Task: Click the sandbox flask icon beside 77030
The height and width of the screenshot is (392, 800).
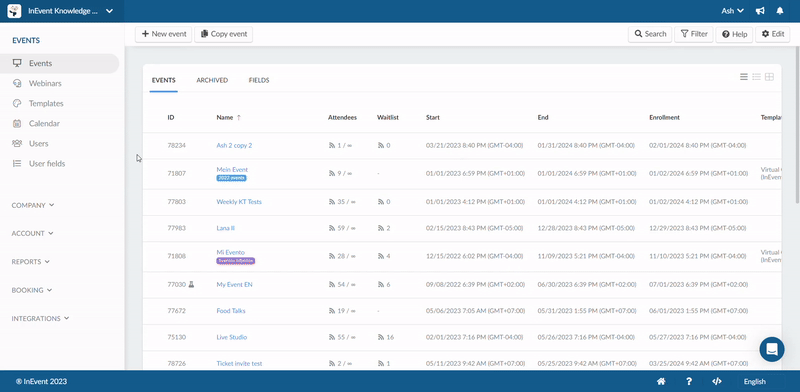Action: (191, 284)
